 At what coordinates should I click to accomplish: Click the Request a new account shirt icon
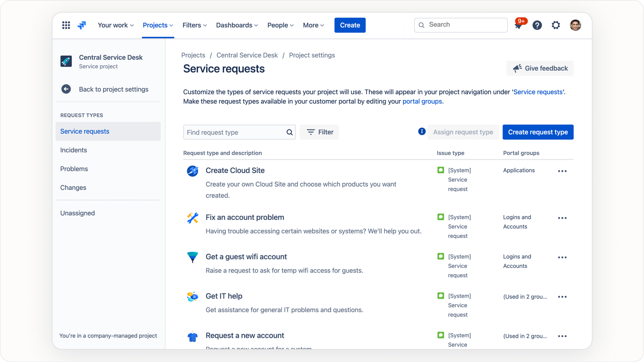click(192, 336)
